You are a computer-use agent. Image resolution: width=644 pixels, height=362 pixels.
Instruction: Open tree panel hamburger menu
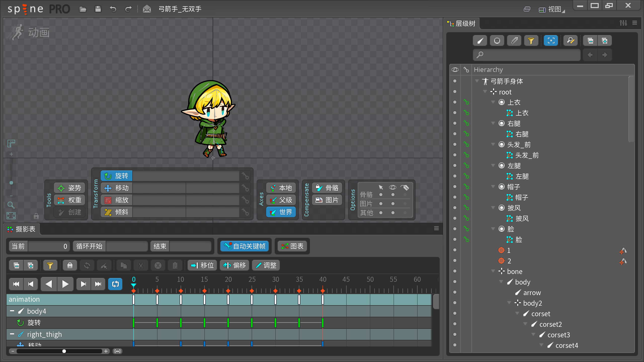click(x=635, y=23)
